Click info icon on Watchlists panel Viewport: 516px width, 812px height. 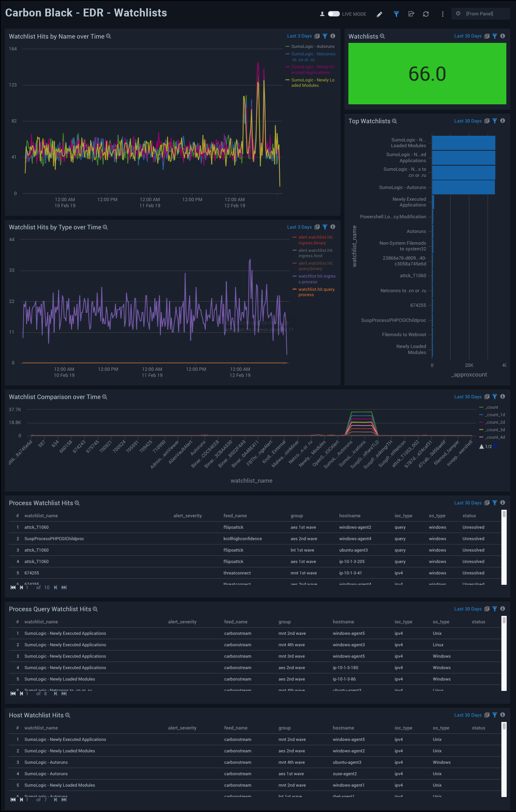pos(502,36)
